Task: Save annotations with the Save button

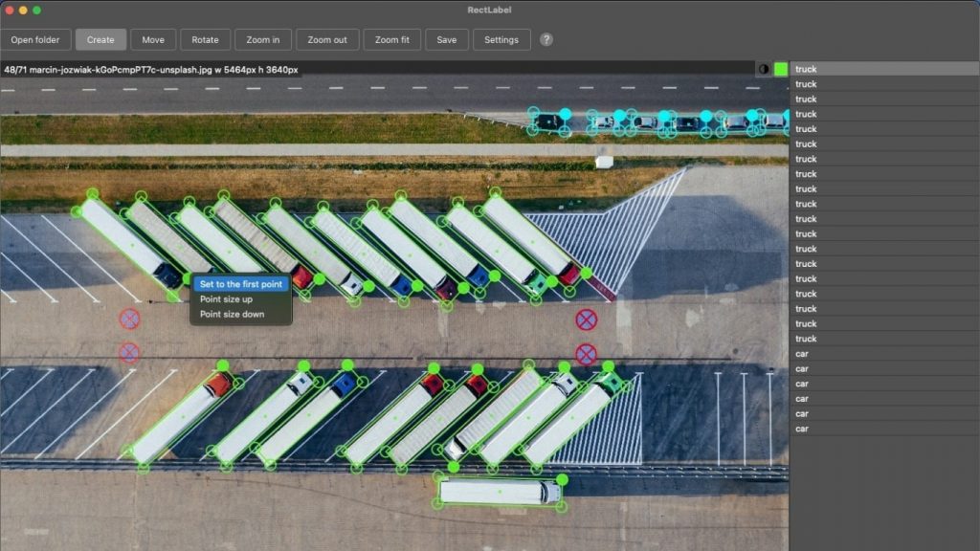Action: click(x=446, y=40)
